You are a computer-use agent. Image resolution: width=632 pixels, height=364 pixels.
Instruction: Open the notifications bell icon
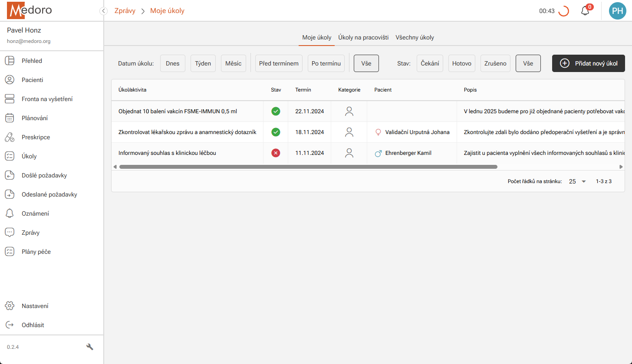coord(585,11)
